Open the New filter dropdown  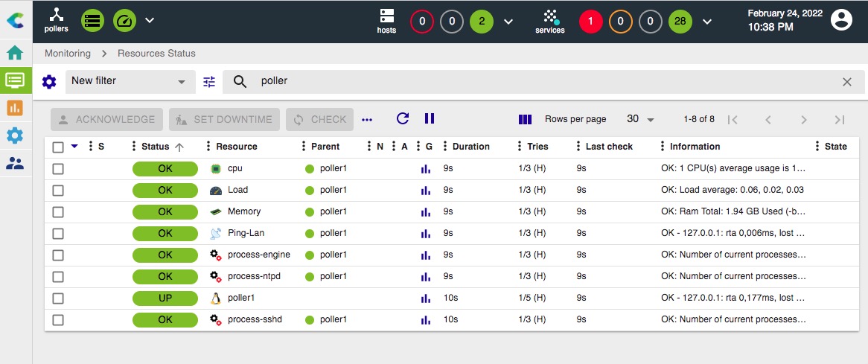[130, 81]
